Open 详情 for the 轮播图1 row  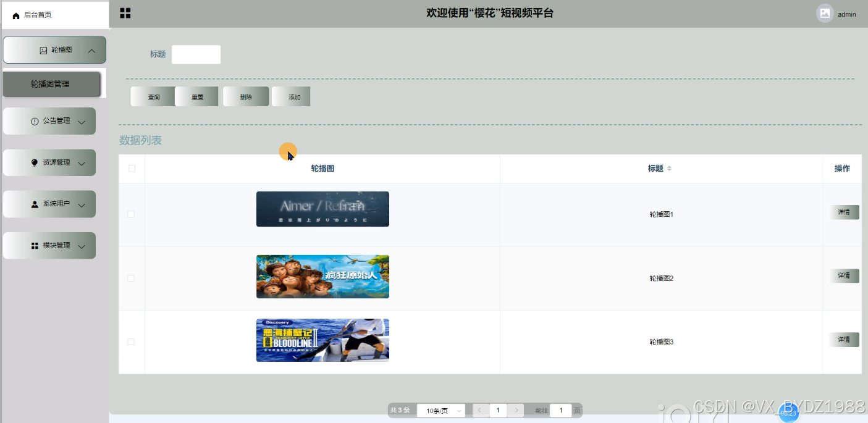pos(844,212)
